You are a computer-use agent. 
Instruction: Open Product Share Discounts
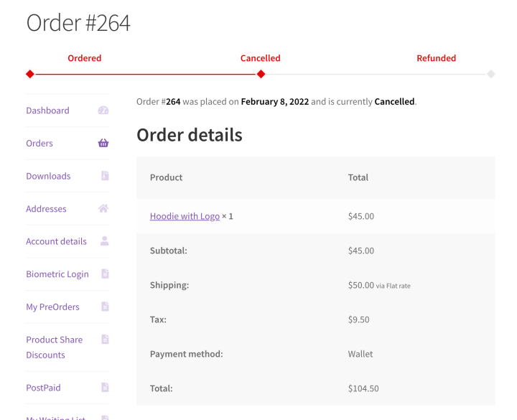[55, 347]
